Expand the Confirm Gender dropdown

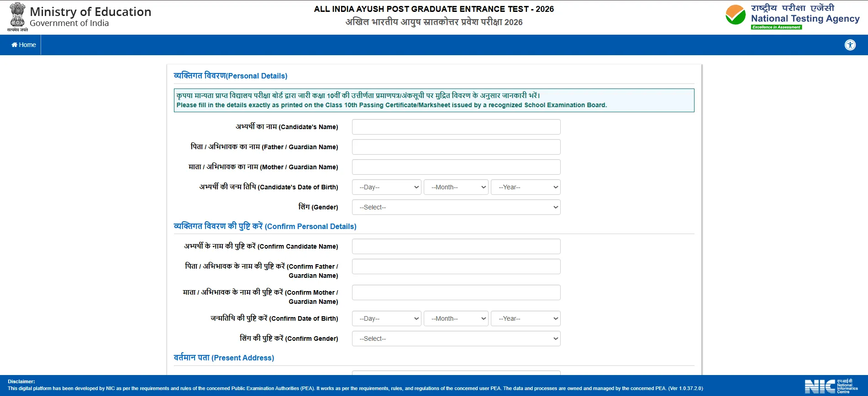point(456,339)
